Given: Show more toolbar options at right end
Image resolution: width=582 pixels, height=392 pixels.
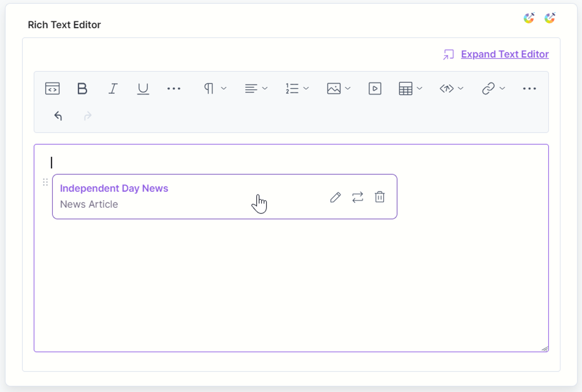Looking at the screenshot, I should click(x=529, y=89).
